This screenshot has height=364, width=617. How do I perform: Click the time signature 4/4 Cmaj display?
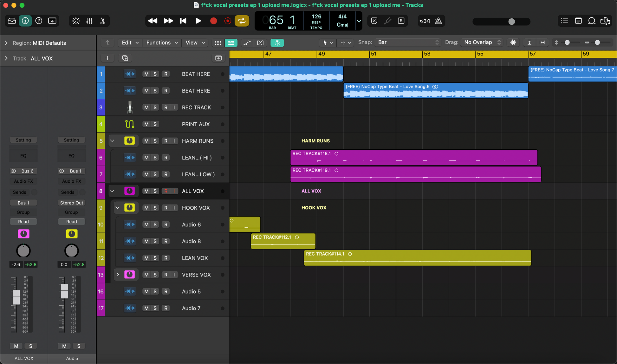pos(342,21)
